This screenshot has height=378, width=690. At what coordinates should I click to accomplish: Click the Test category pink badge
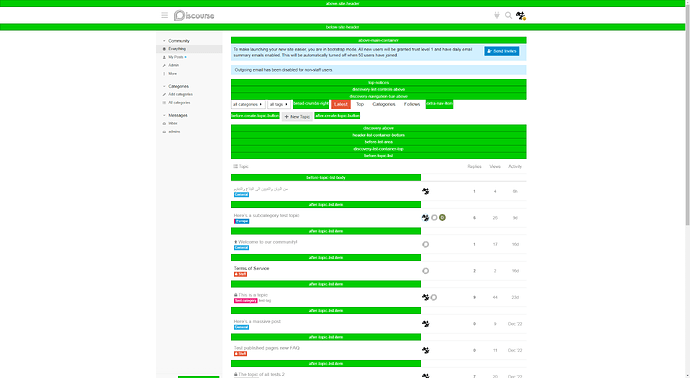(x=246, y=301)
